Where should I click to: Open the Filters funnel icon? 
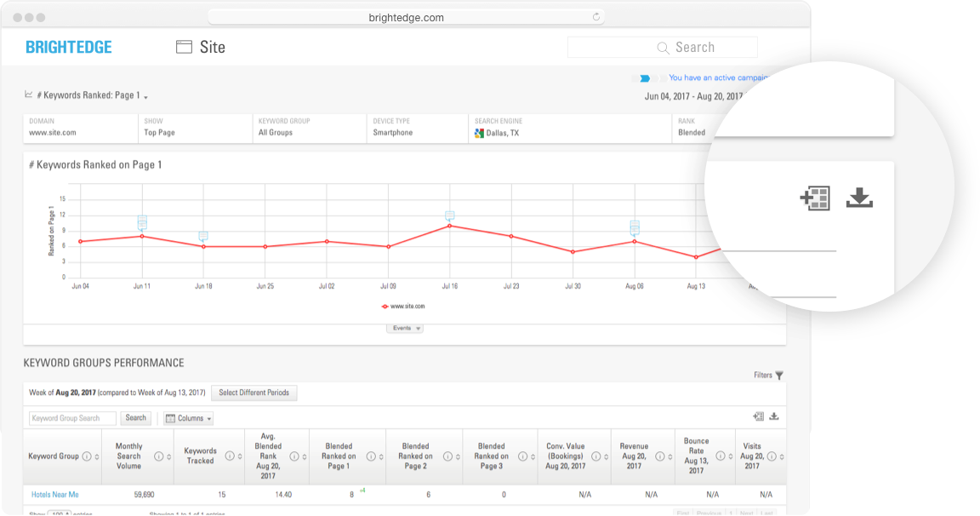(x=779, y=375)
